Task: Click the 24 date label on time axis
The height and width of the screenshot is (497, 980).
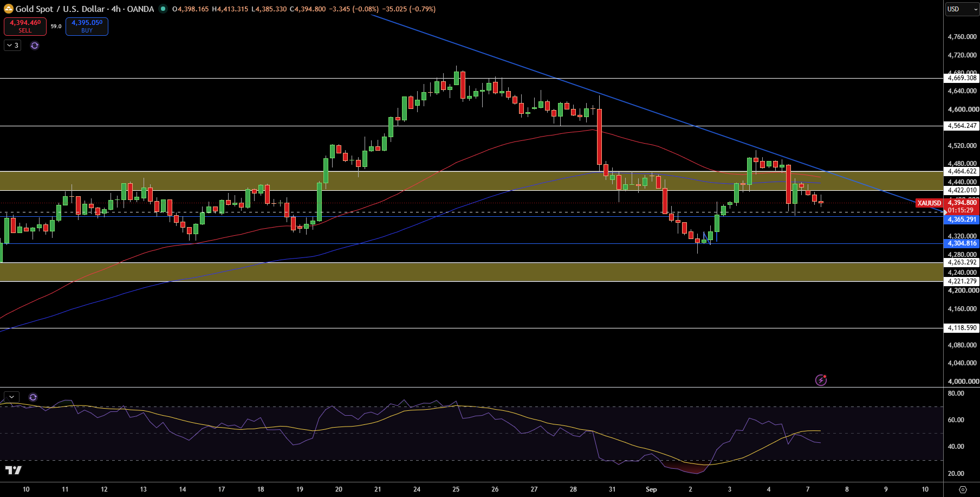Action: point(417,489)
